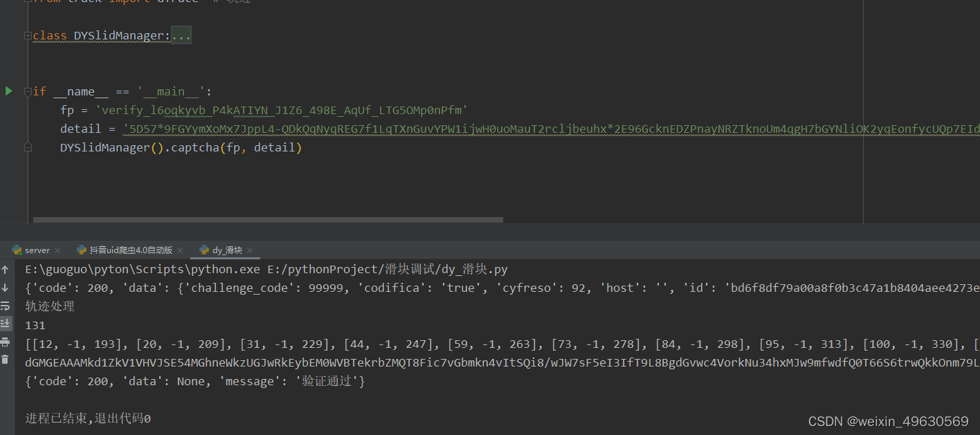This screenshot has height=435, width=980.
Task: Close the 抖音uid爬虫4.0自动版 run tab
Action: pyautogui.click(x=180, y=250)
